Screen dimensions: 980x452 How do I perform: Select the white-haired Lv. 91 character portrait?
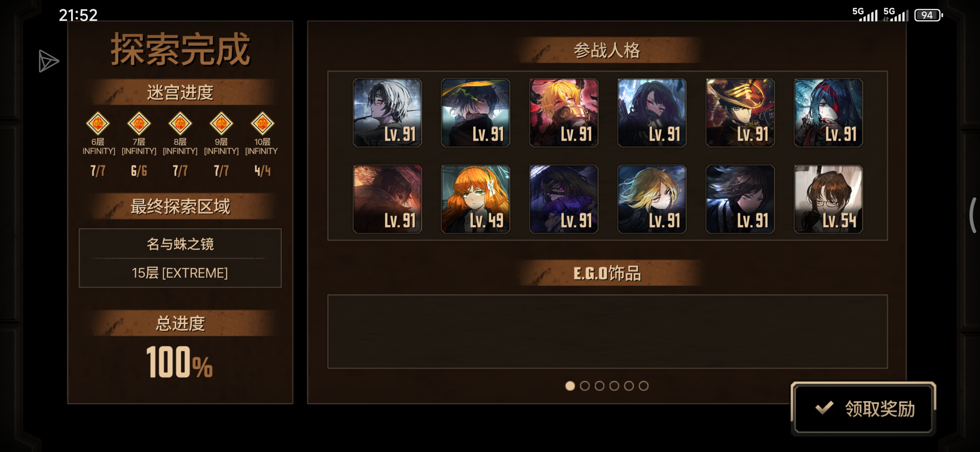tap(387, 113)
